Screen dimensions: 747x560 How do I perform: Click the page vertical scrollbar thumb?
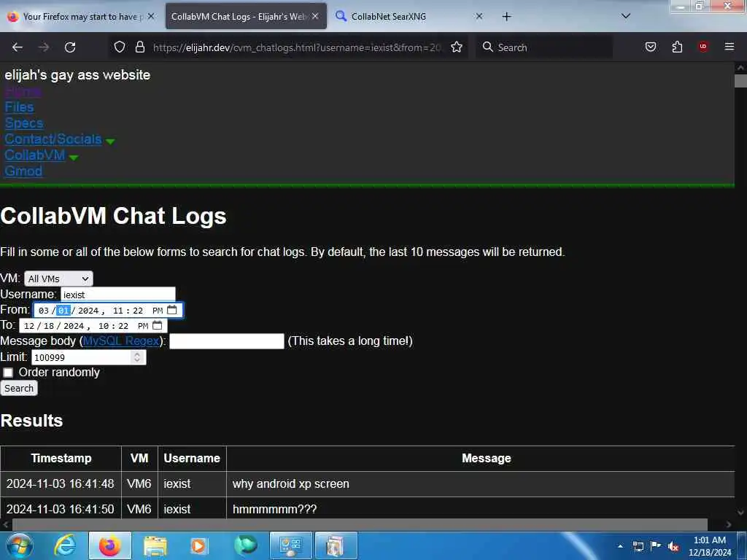tap(741, 81)
